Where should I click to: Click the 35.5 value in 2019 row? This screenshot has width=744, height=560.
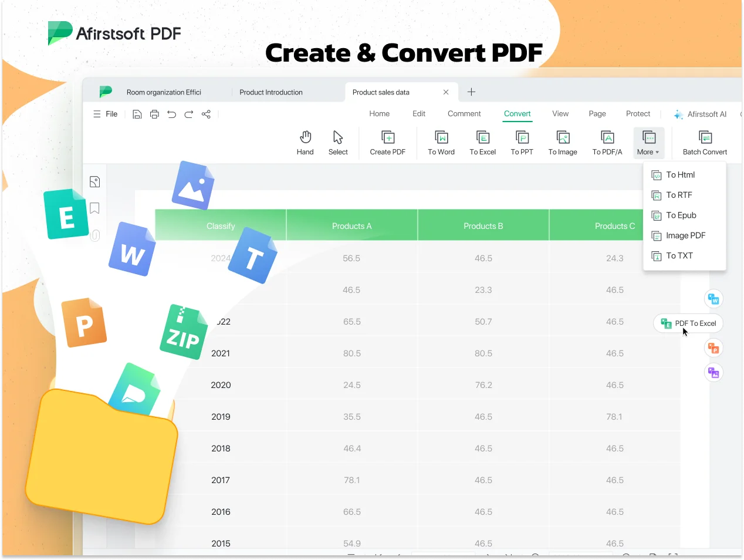[352, 417]
